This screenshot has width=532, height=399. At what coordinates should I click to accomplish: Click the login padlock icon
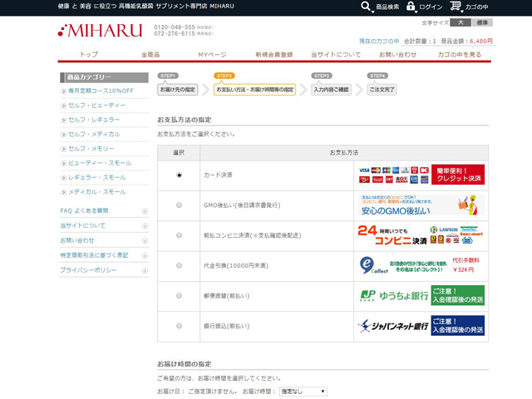(411, 6)
